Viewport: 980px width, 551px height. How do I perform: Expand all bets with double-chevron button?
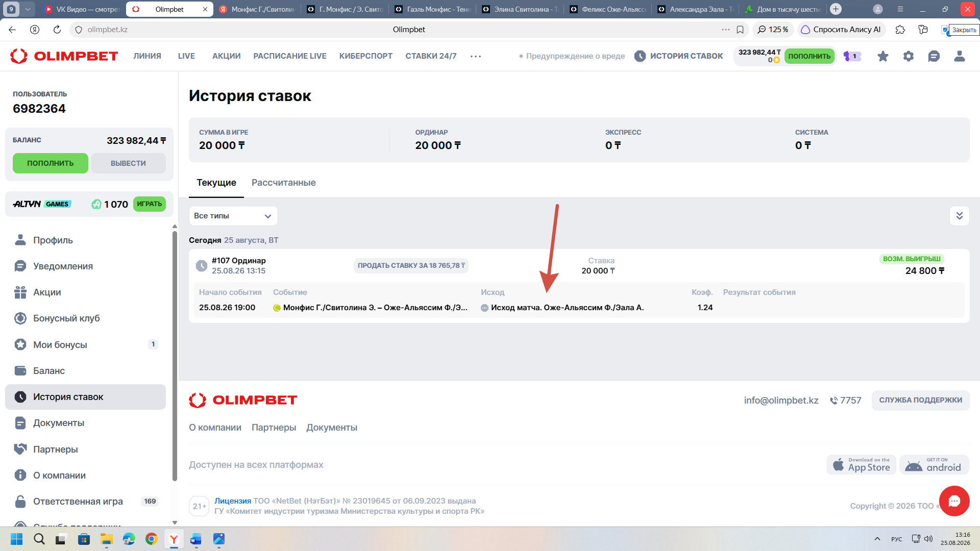[960, 216]
